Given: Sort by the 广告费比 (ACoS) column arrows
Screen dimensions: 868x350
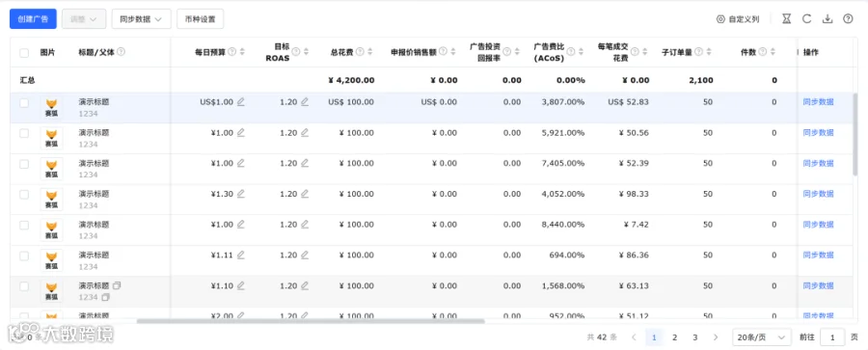Looking at the screenshot, I should click(x=581, y=52).
